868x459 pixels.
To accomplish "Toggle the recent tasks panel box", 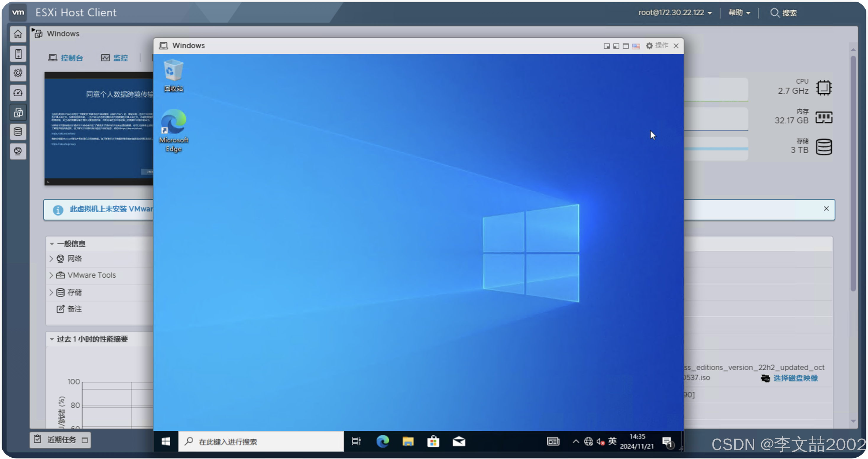I will click(x=85, y=440).
